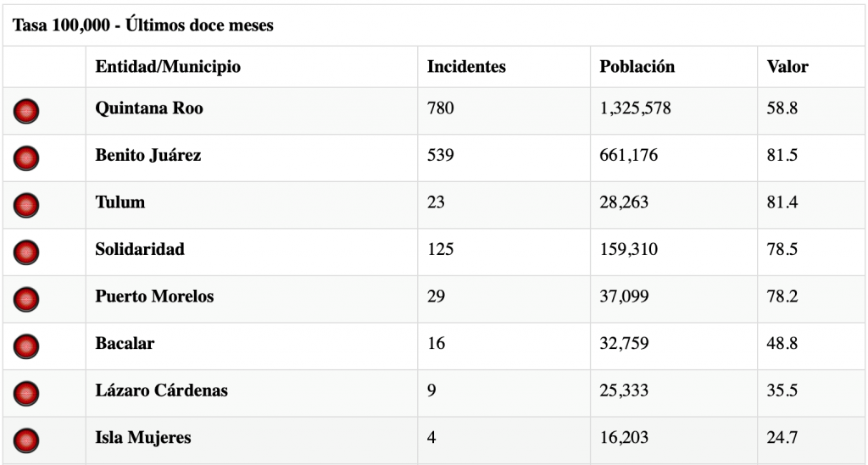Click the 'Tasa 100,000 - Últimos doce meses' title
868x465 pixels.
pyautogui.click(x=142, y=25)
